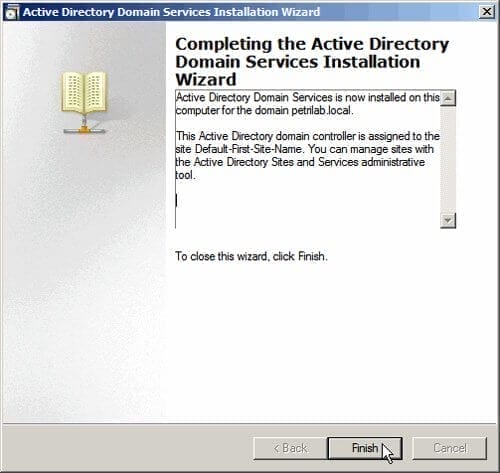Click the Default-First-Site-Name text

pos(248,149)
